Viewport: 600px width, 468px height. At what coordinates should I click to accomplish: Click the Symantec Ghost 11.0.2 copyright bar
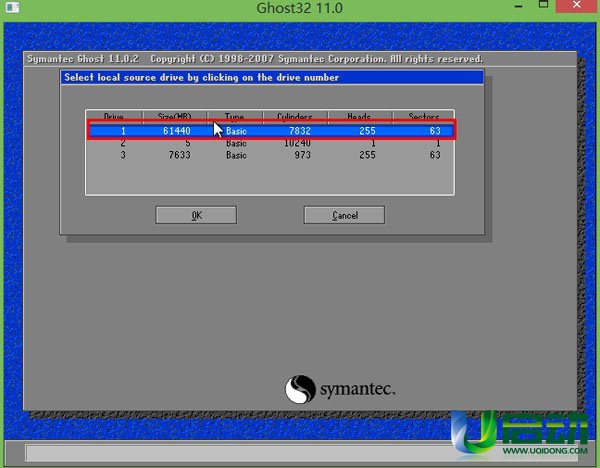300,59
